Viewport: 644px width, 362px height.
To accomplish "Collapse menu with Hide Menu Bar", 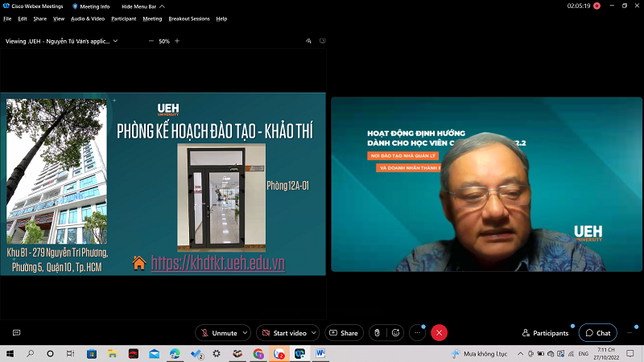I will (x=143, y=6).
